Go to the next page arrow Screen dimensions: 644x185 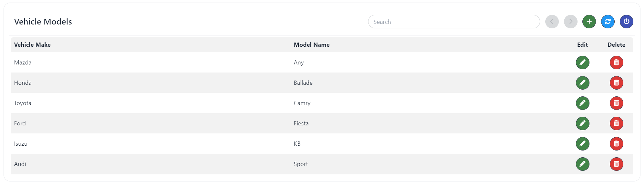pyautogui.click(x=570, y=22)
